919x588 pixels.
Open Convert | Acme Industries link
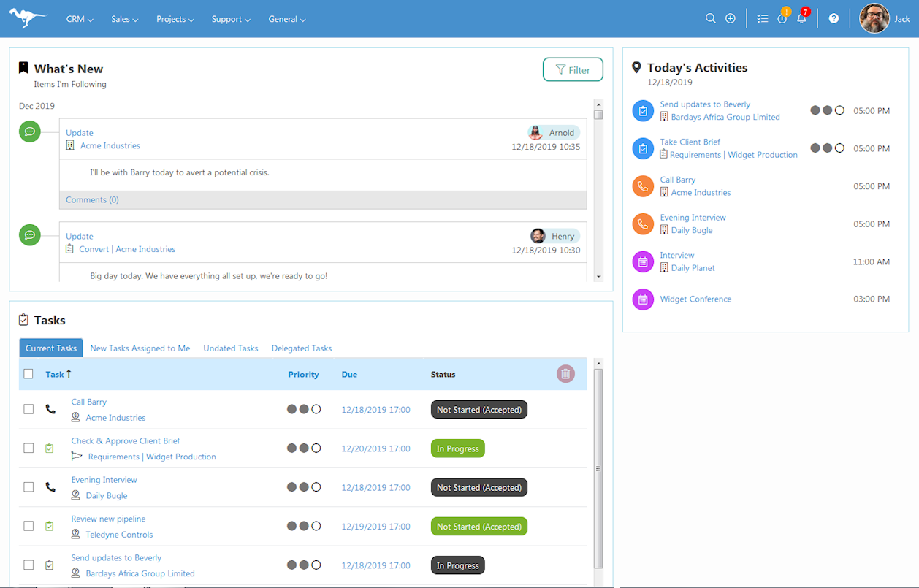(127, 249)
